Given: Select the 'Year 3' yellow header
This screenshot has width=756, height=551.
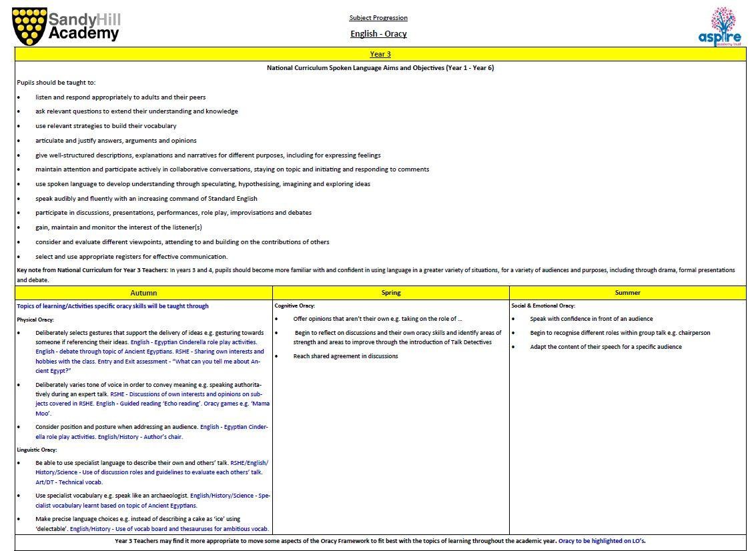Looking at the screenshot, I should click(380, 54).
